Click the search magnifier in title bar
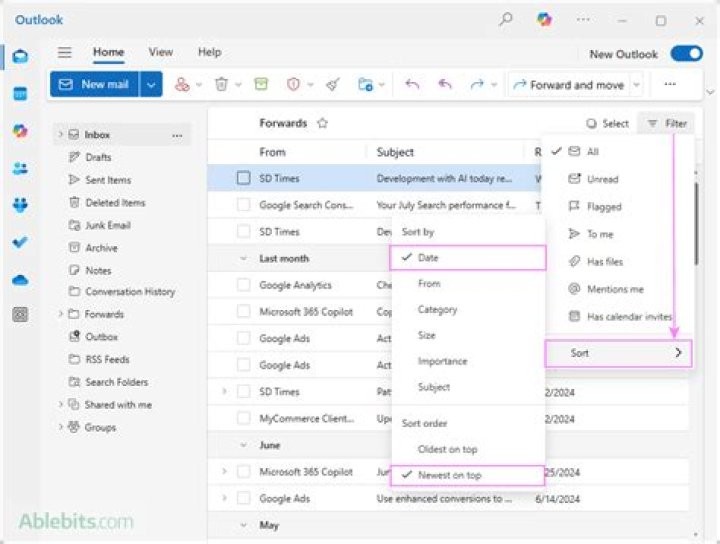720x544 pixels. tap(506, 19)
